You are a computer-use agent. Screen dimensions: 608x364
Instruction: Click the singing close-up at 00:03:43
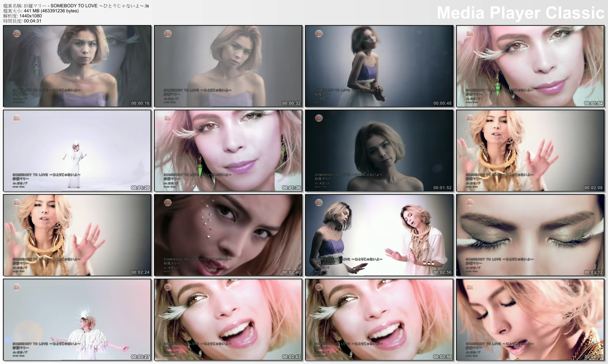tap(228, 319)
